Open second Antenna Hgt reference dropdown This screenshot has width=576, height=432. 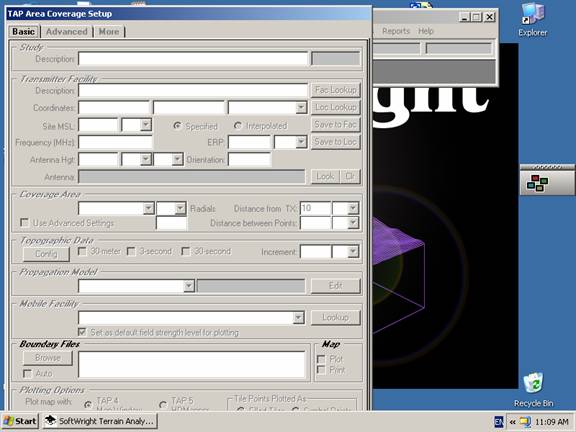(177, 159)
